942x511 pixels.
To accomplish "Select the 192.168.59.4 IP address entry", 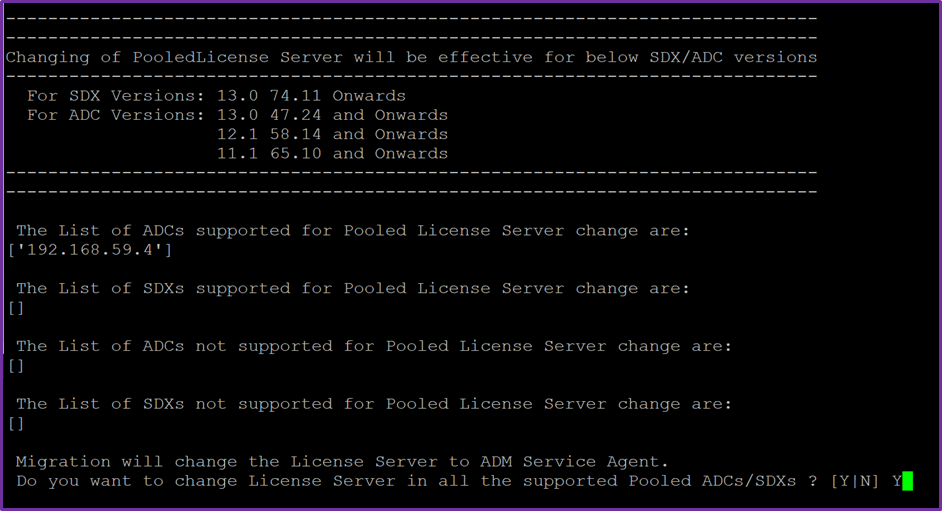I will coord(90,249).
